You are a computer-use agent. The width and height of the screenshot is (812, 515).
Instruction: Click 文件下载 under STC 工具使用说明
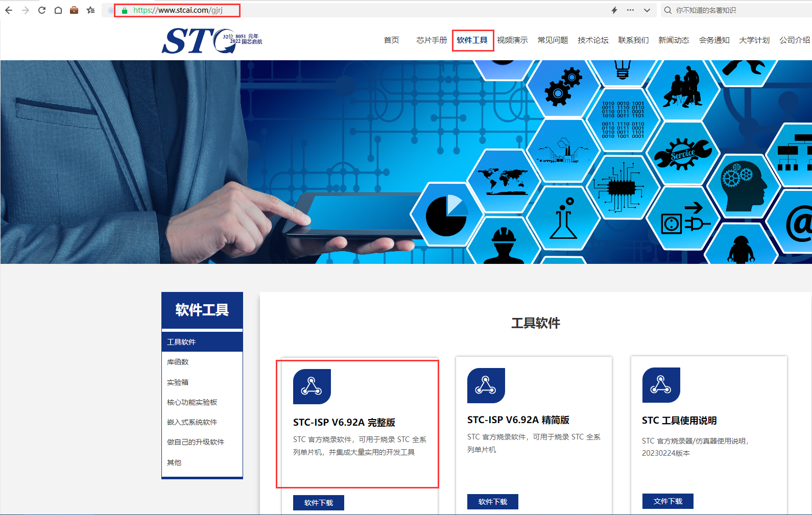coord(668,501)
